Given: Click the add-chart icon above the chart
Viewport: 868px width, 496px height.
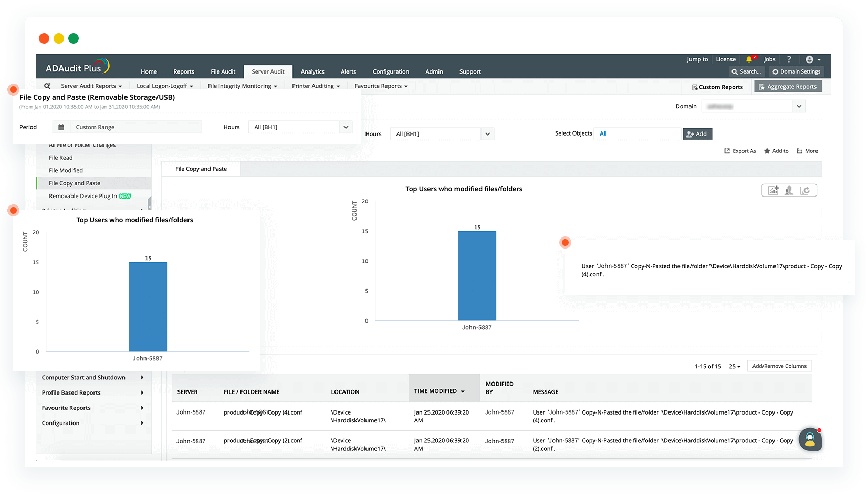Looking at the screenshot, I should [773, 190].
